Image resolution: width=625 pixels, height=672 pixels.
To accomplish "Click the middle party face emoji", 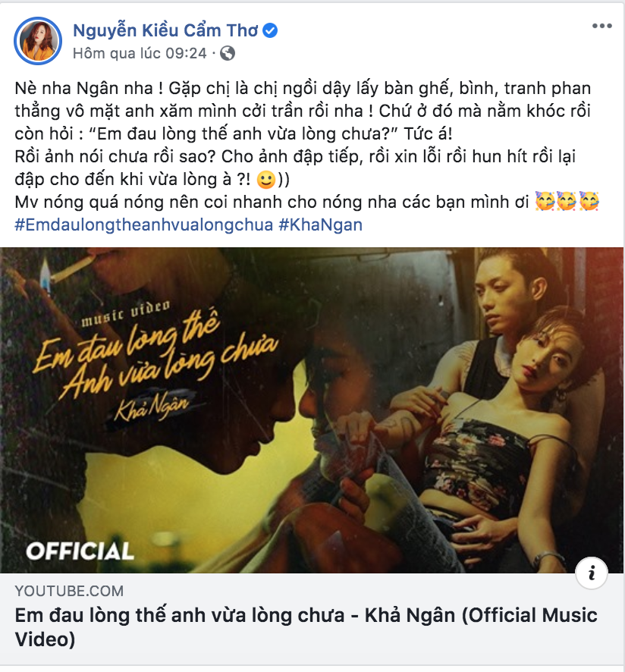I will pos(567,202).
